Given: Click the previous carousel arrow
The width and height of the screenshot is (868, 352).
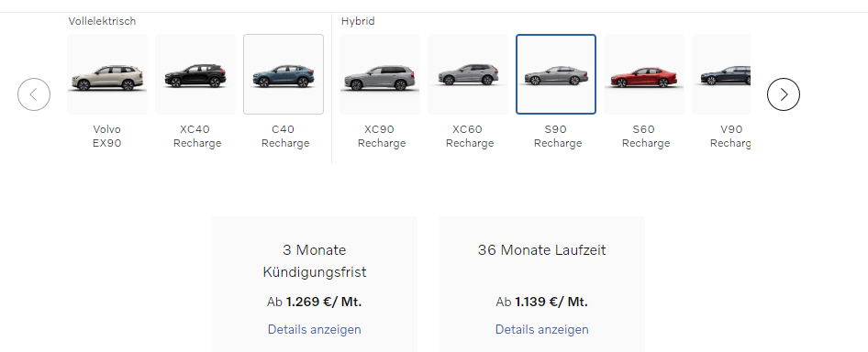Looking at the screenshot, I should click(x=34, y=94).
